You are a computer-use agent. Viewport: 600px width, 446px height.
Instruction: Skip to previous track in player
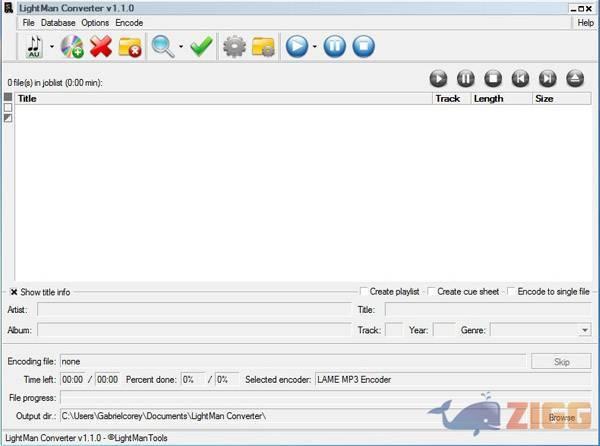pyautogui.click(x=520, y=79)
